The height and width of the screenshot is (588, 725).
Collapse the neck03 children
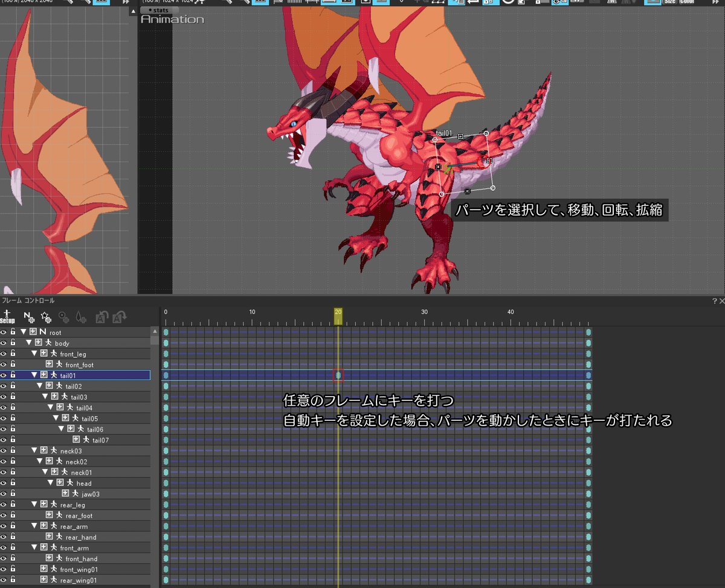point(34,450)
